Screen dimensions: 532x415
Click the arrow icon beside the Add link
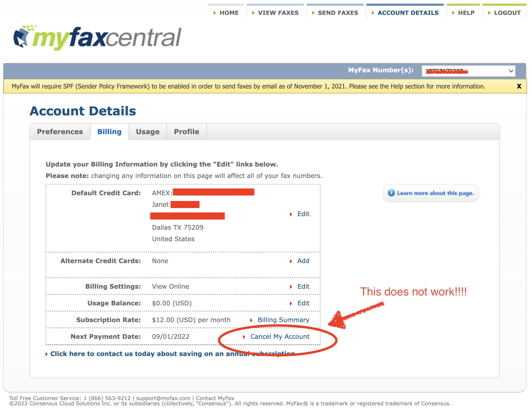(291, 261)
